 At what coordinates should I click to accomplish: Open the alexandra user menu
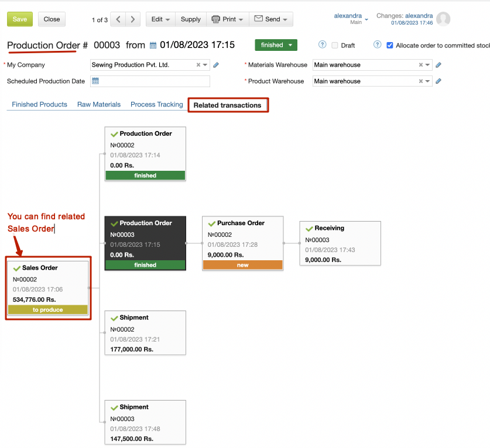coord(351,18)
